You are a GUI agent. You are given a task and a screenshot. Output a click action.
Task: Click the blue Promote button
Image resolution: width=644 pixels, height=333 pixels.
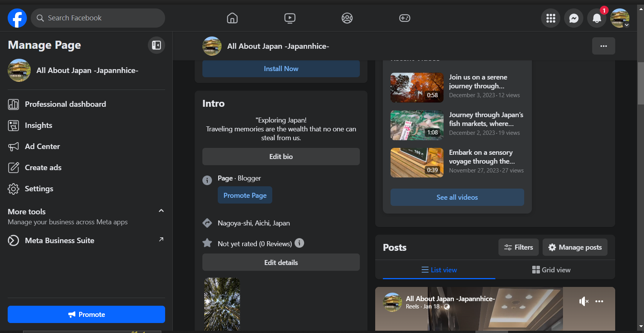point(86,315)
